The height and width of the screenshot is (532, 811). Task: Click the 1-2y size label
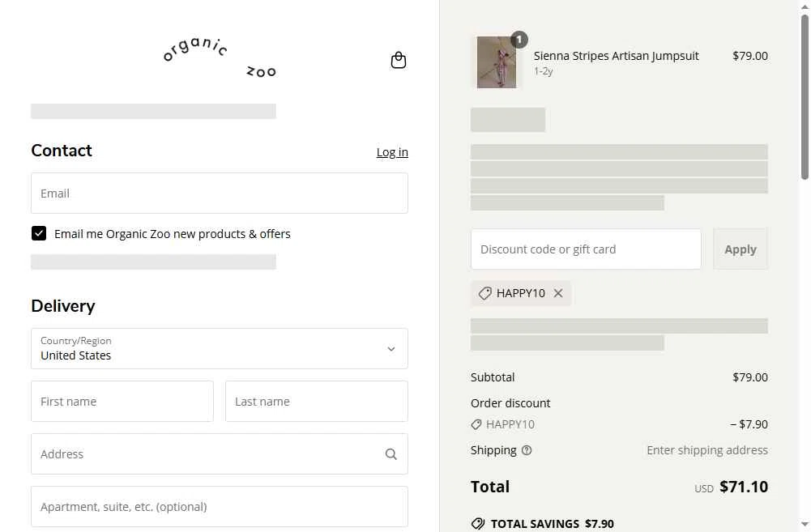[x=544, y=71]
